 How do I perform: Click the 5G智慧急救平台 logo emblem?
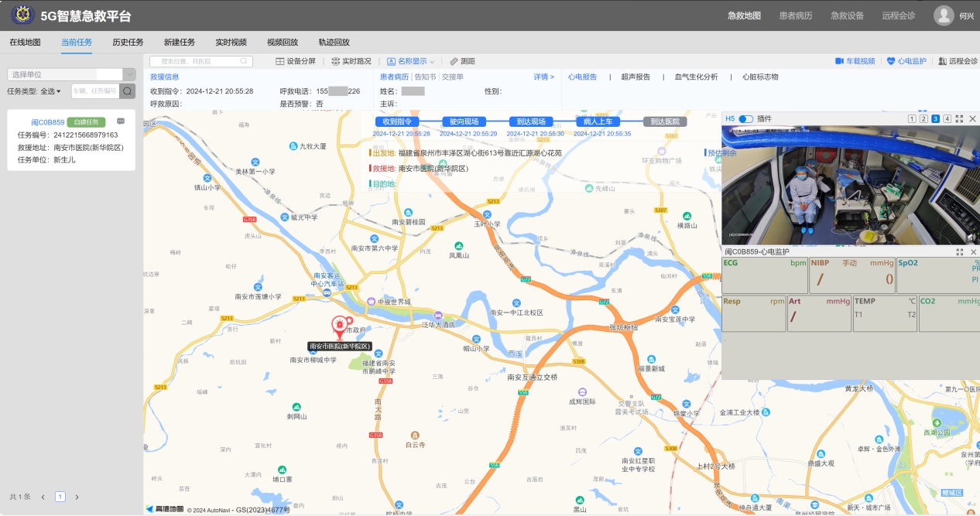pyautogui.click(x=22, y=15)
